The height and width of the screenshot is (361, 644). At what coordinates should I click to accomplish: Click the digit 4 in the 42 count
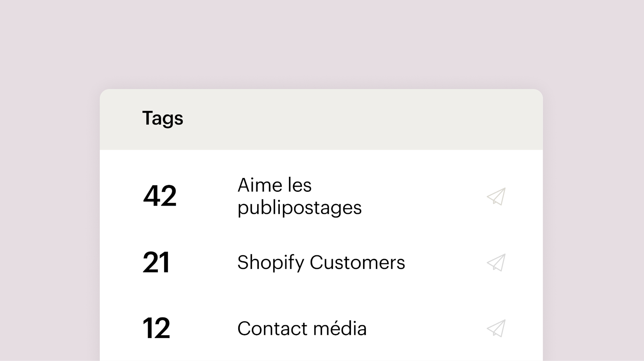(151, 196)
